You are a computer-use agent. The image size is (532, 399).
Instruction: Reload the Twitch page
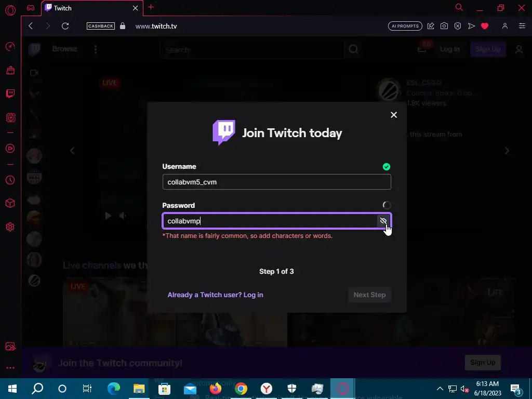pyautogui.click(x=65, y=26)
